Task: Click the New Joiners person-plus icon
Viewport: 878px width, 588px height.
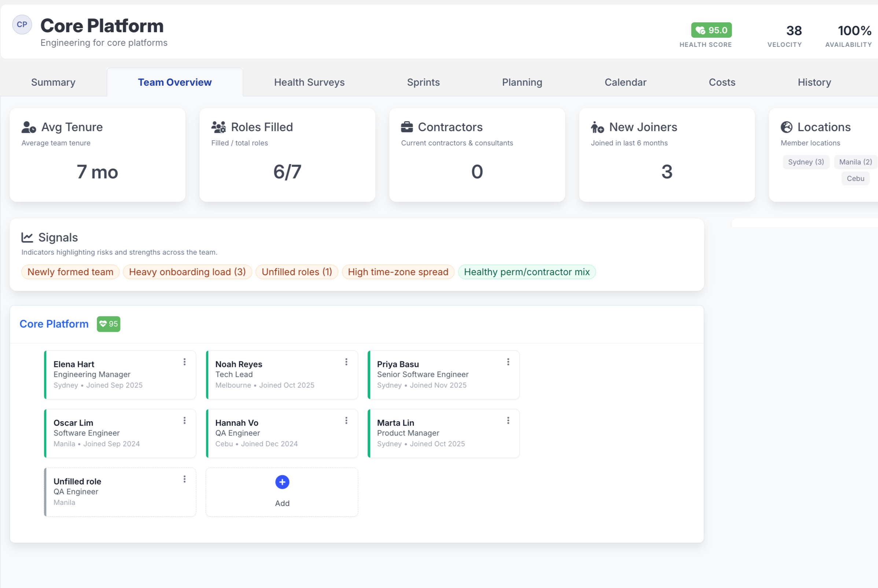Action: point(597,127)
